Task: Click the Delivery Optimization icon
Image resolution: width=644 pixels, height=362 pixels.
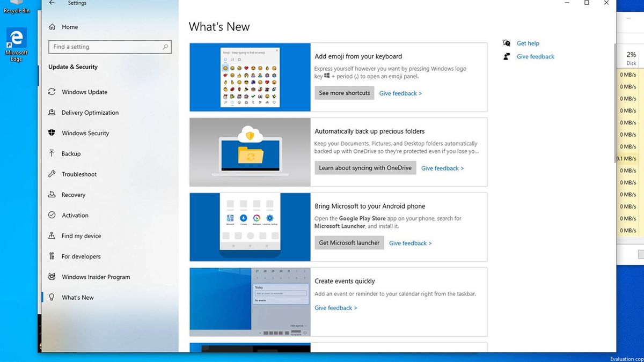Action: pyautogui.click(x=52, y=113)
